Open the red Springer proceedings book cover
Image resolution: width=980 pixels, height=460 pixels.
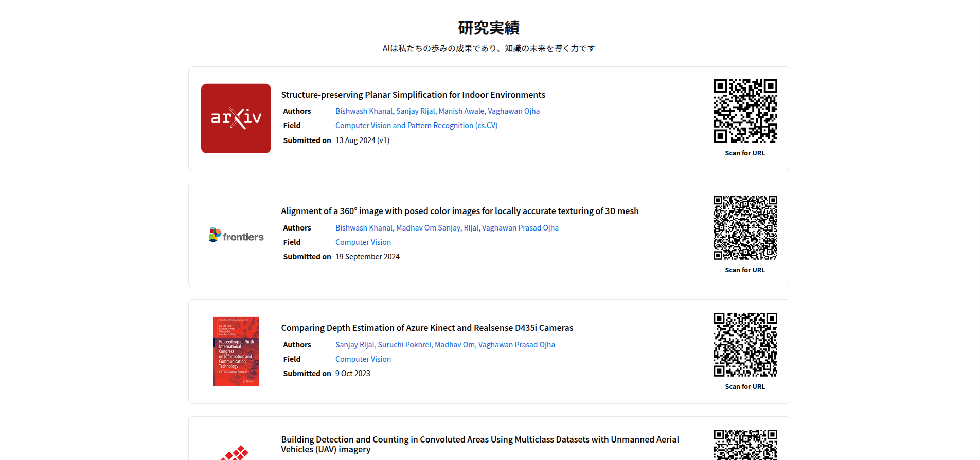click(x=236, y=351)
